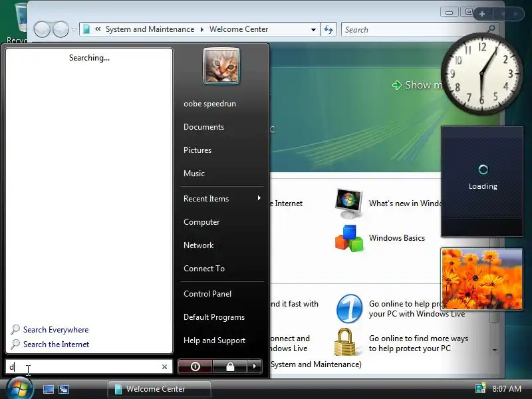The width and height of the screenshot is (532, 399).
Task: Open Control Panel from Start menu
Action: point(207,294)
